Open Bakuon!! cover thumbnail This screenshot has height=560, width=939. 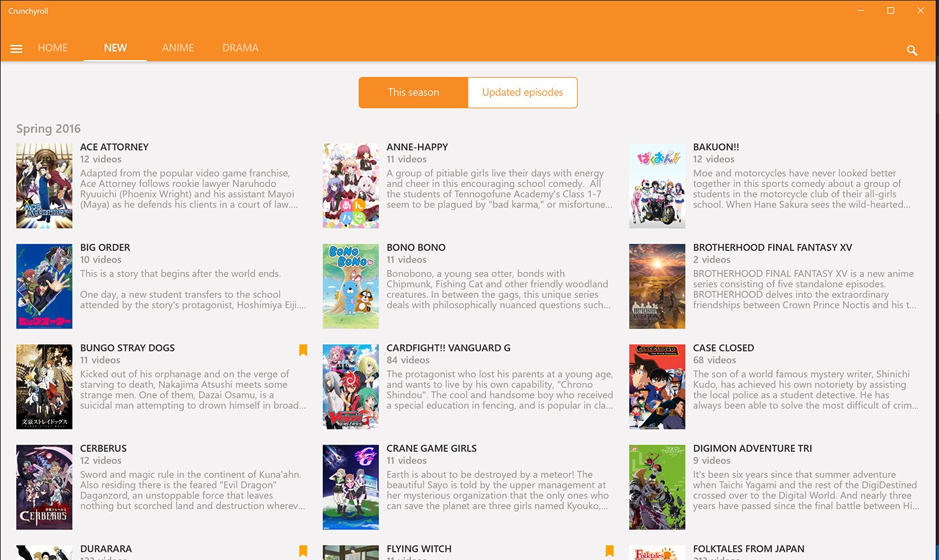tap(657, 186)
